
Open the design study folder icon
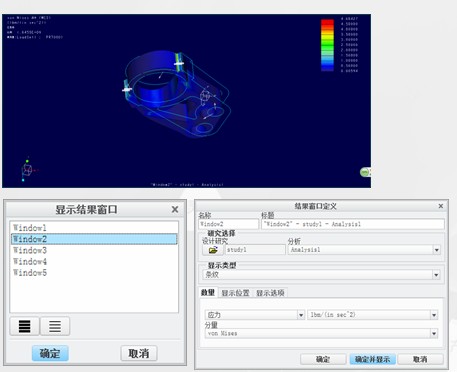click(x=213, y=250)
